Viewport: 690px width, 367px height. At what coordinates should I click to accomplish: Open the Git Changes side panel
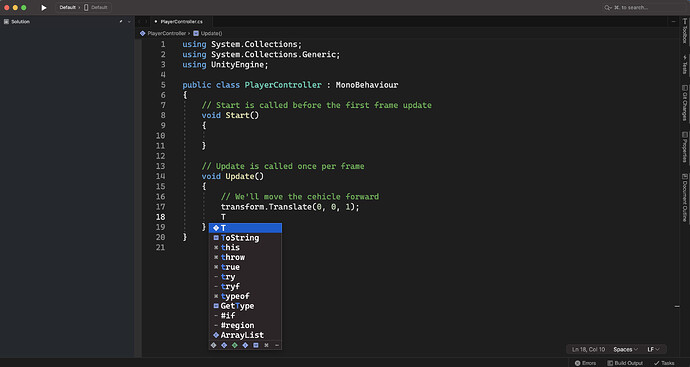point(685,103)
